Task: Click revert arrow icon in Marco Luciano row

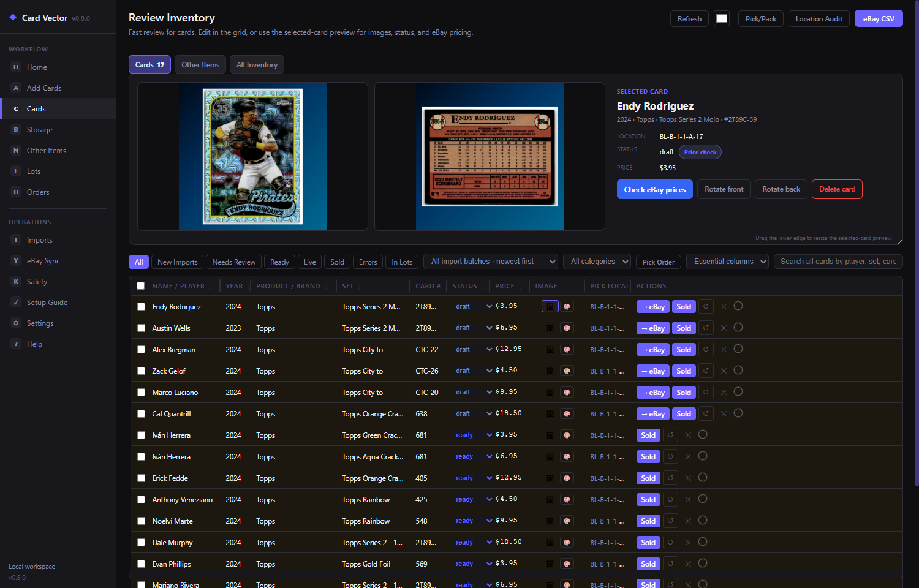Action: click(706, 392)
